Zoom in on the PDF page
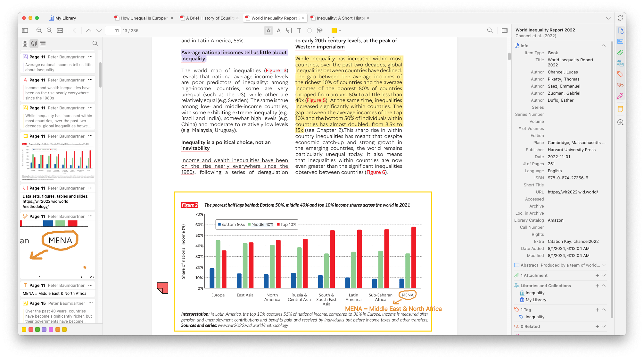The height and width of the screenshot is (359, 644). [x=49, y=30]
